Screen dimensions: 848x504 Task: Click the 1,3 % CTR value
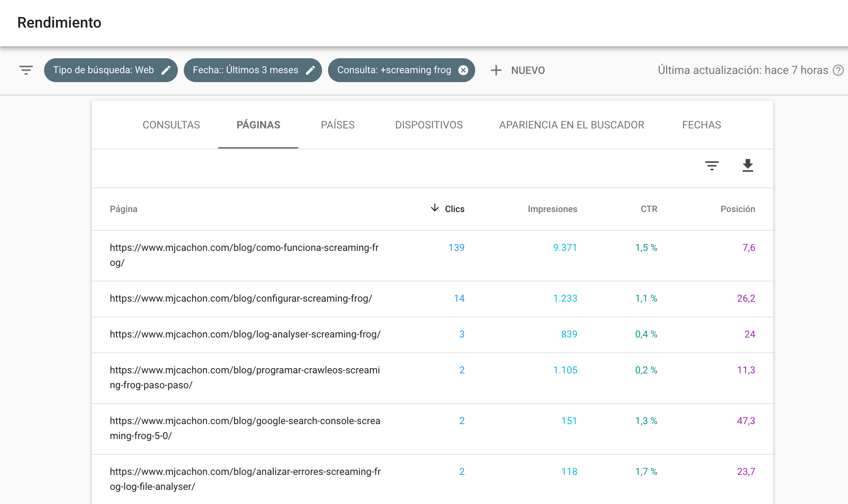[x=646, y=421]
